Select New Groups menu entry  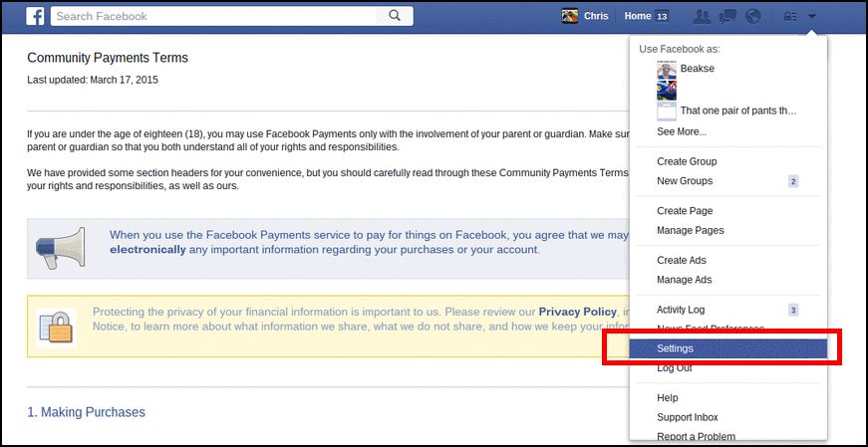[685, 181]
